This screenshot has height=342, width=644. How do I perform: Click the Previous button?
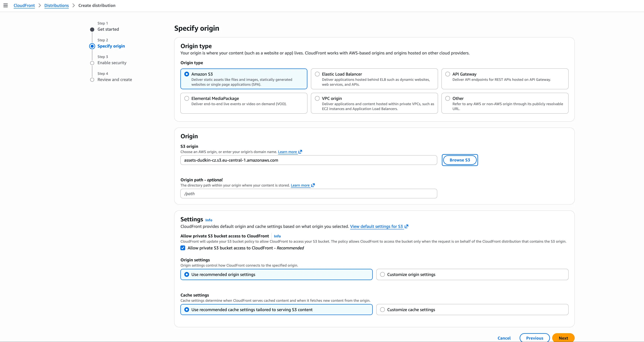coord(534,338)
